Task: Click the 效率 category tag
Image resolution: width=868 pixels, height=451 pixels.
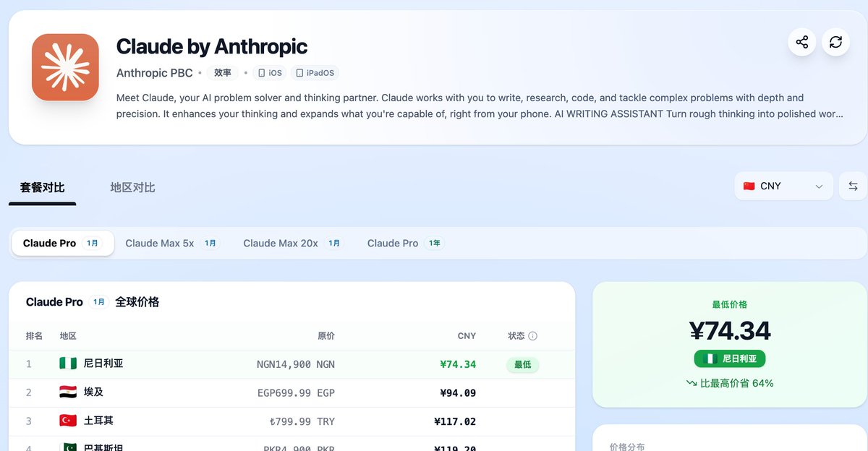Action: click(223, 73)
